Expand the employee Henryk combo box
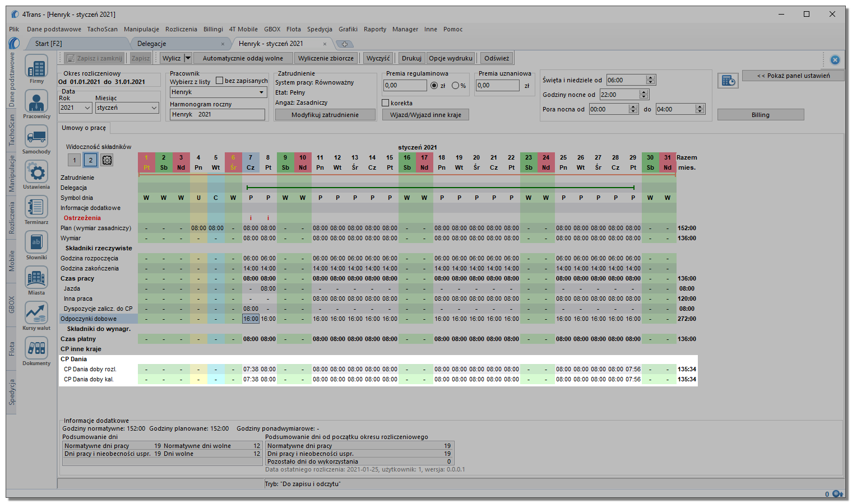Image resolution: width=852 pixels, height=504 pixels. pos(261,92)
